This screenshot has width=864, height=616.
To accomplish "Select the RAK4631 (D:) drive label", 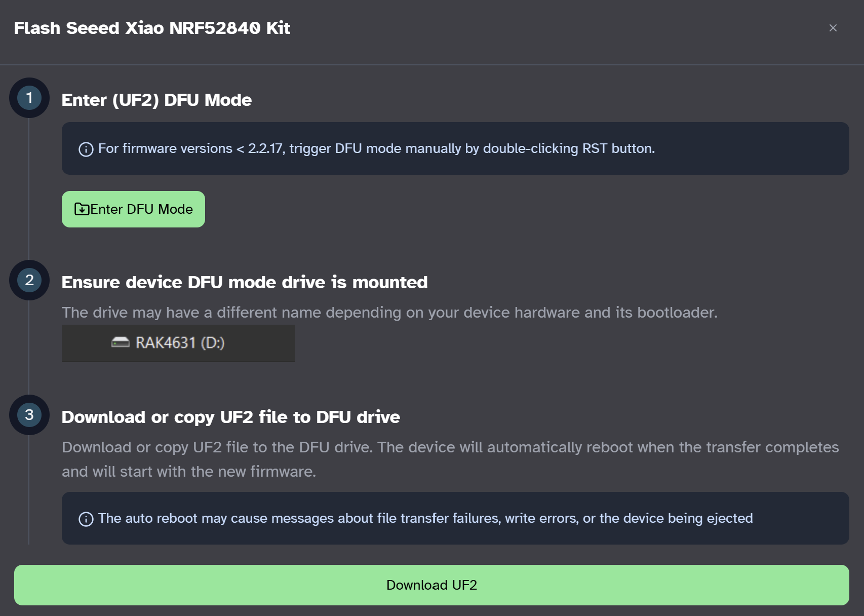I will (180, 343).
